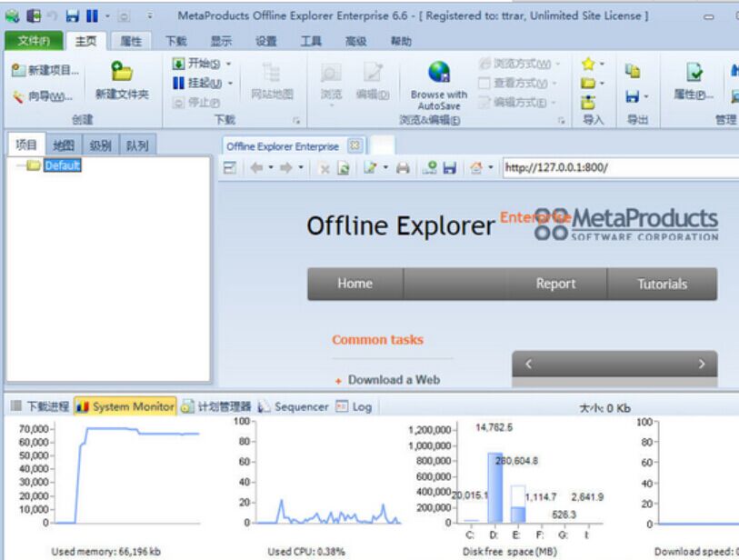
Task: Select the Default folder in the project tree
Action: pos(62,165)
